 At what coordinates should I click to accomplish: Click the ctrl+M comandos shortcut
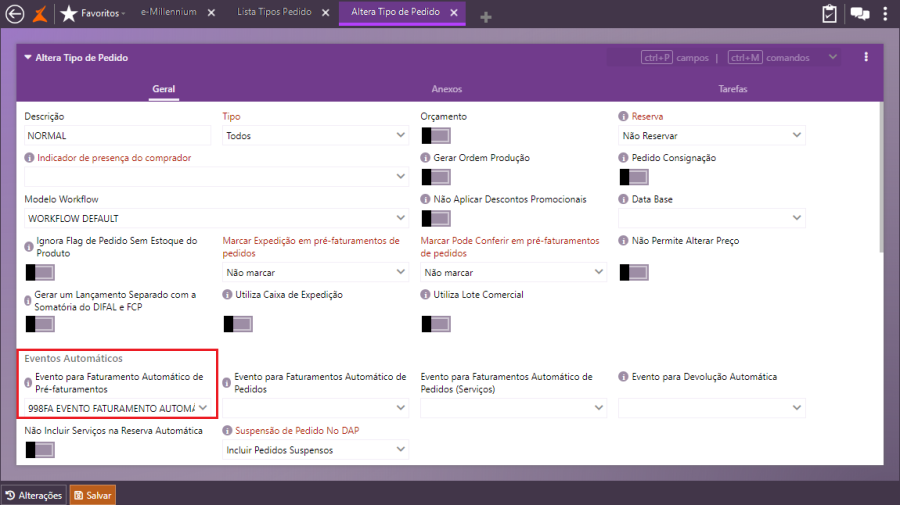(x=769, y=57)
